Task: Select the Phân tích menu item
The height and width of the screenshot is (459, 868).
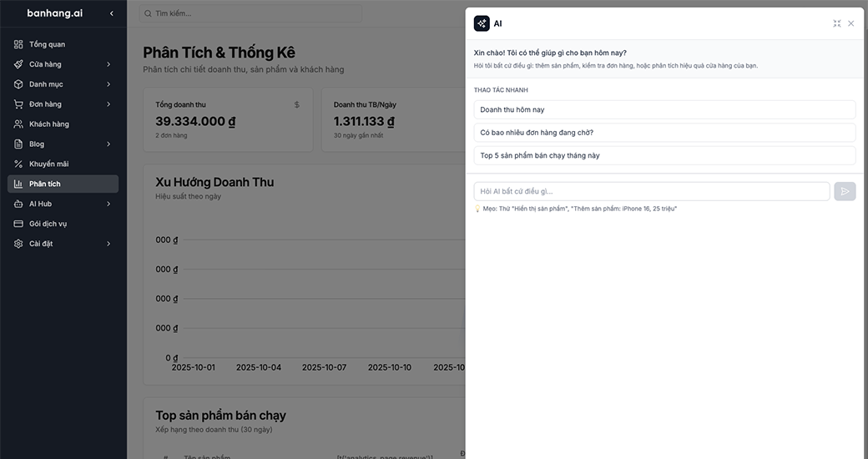Action: [x=63, y=184]
